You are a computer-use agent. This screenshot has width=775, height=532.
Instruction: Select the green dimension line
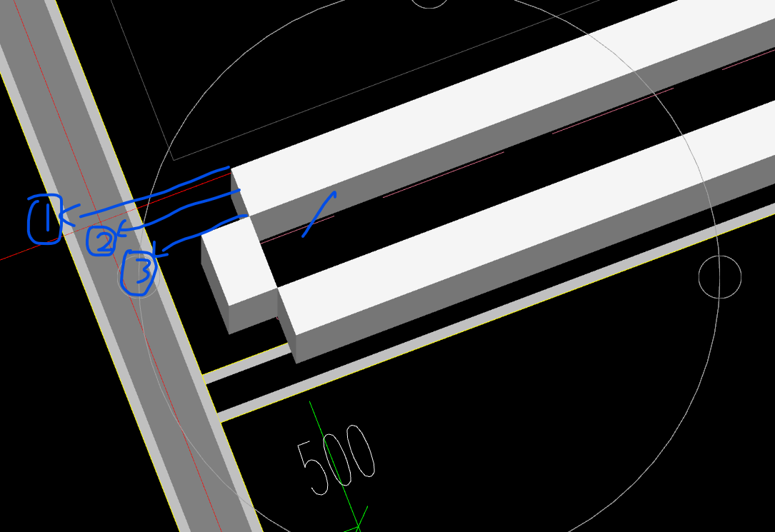334,466
